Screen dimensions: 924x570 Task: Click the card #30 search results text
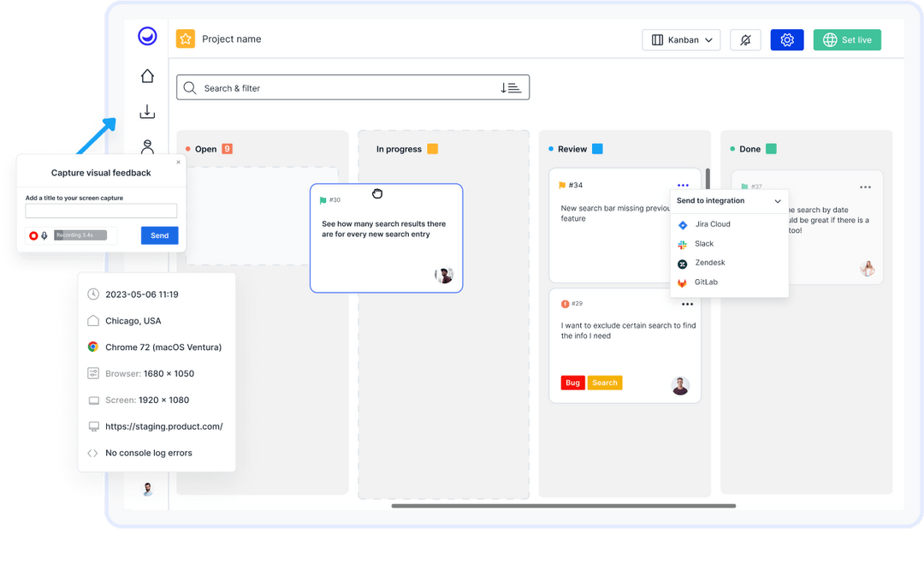[383, 229]
